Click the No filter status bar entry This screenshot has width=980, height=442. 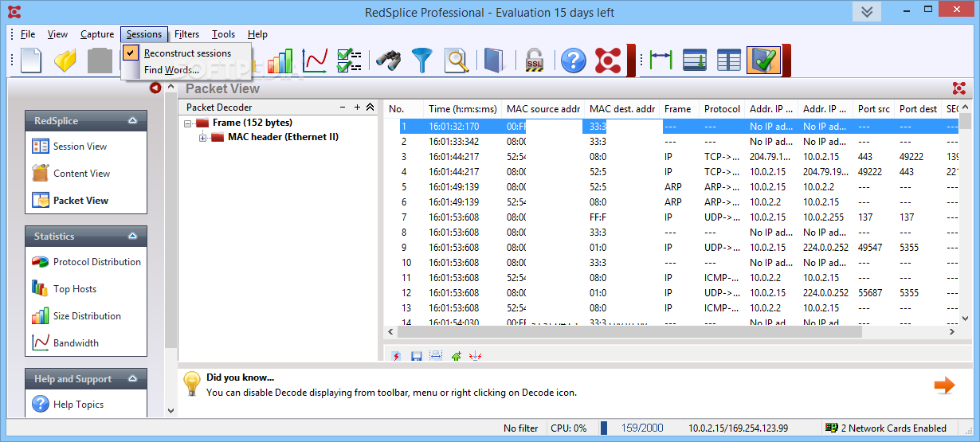(x=520, y=428)
